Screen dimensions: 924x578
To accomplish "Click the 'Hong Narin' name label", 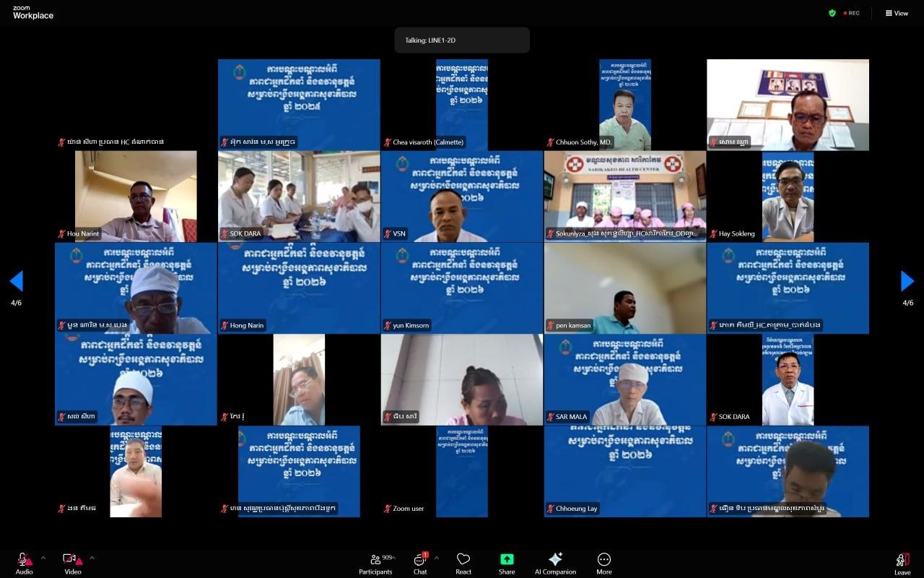I will point(247,326).
